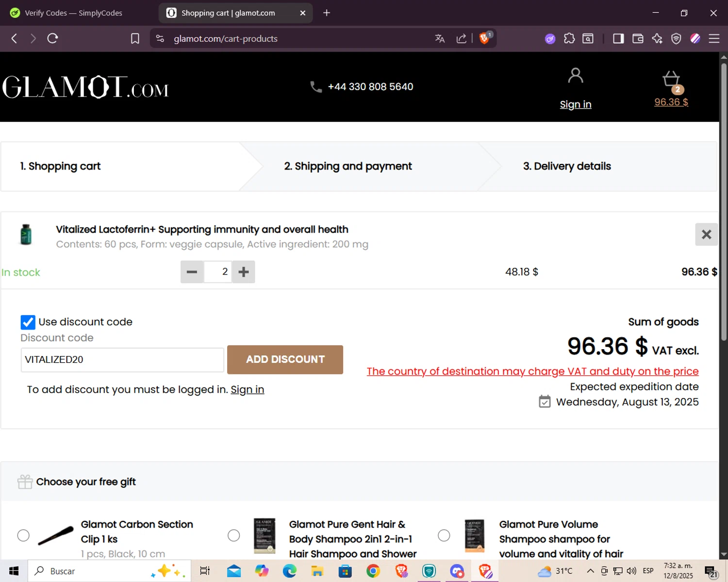Click the GLAMOT.COM logo

pos(85,87)
